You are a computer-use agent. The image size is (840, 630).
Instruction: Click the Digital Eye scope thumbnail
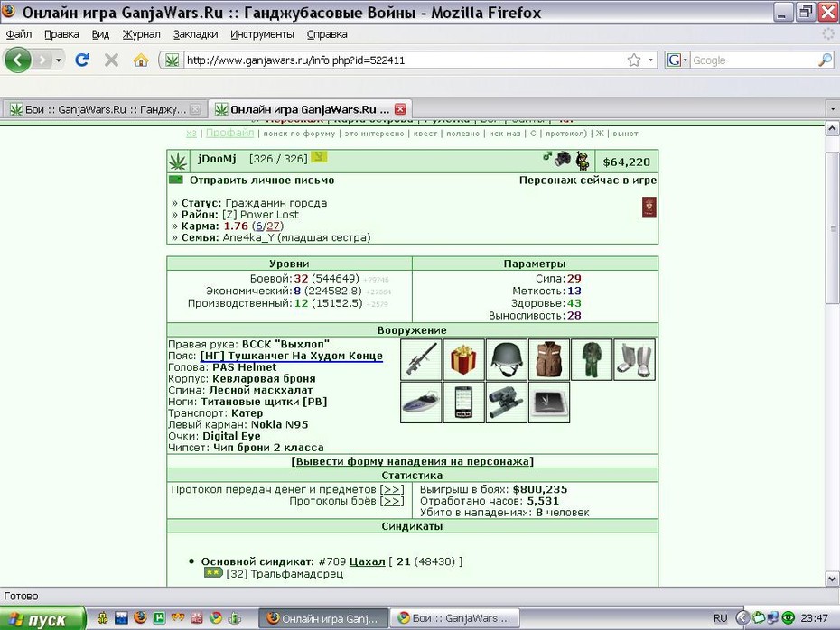pos(506,403)
